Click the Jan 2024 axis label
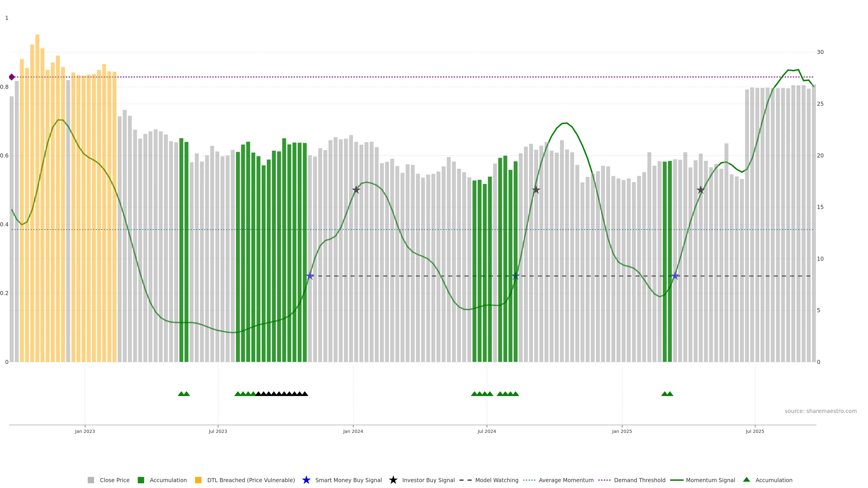Viewport: 868px width, 488px height. coord(353,432)
